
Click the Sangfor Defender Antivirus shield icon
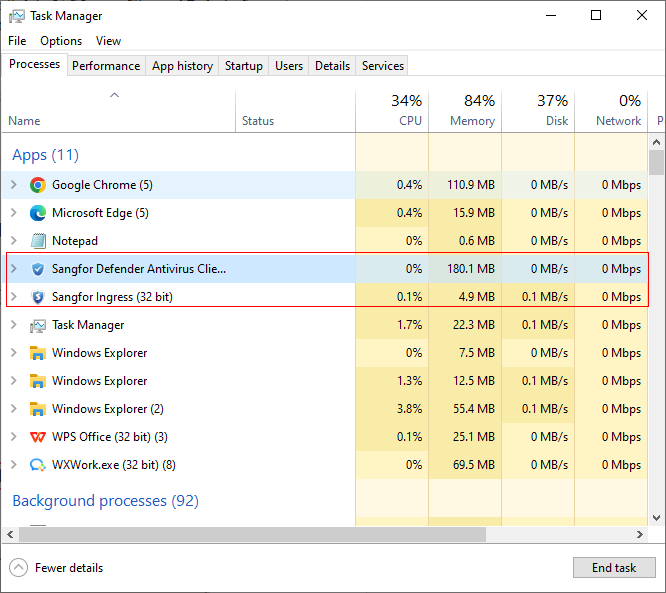(38, 269)
